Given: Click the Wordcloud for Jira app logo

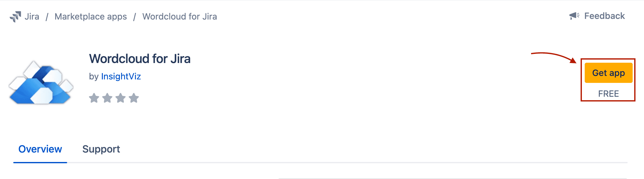Looking at the screenshot, I should click(41, 83).
